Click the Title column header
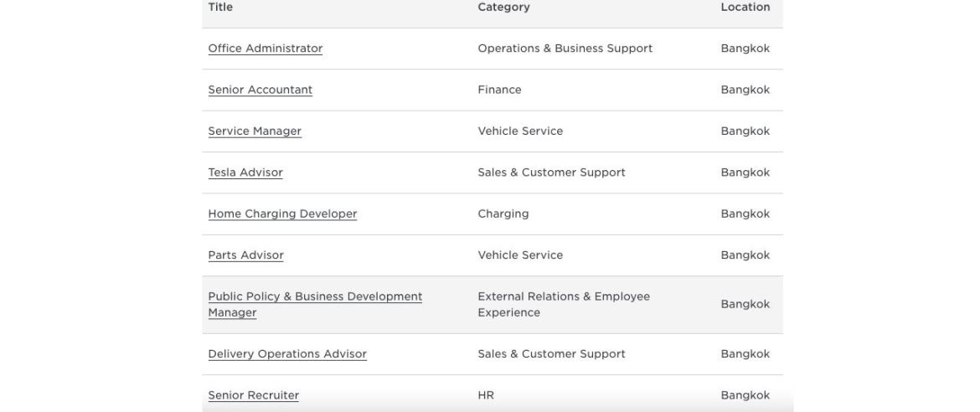Image resolution: width=980 pixels, height=412 pixels. [x=220, y=7]
